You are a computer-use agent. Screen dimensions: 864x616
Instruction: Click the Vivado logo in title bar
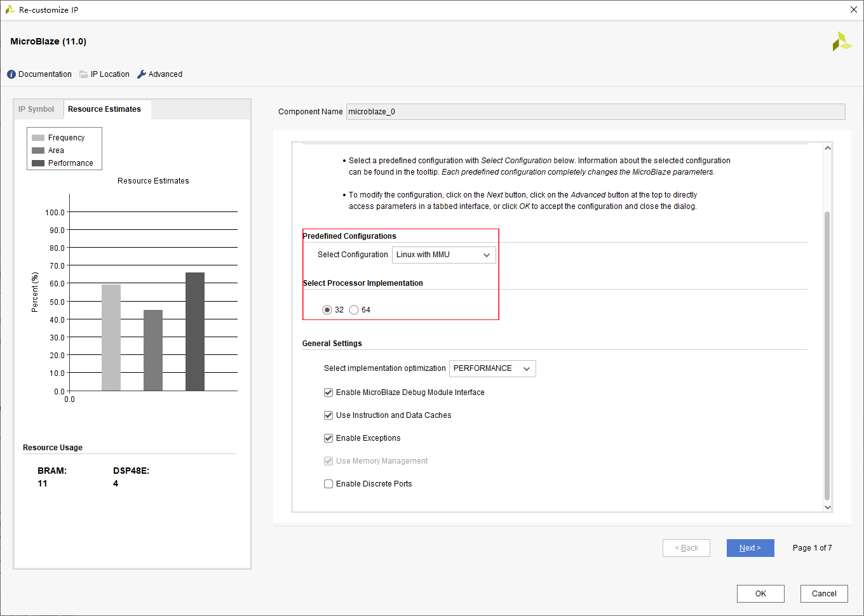click(x=10, y=10)
